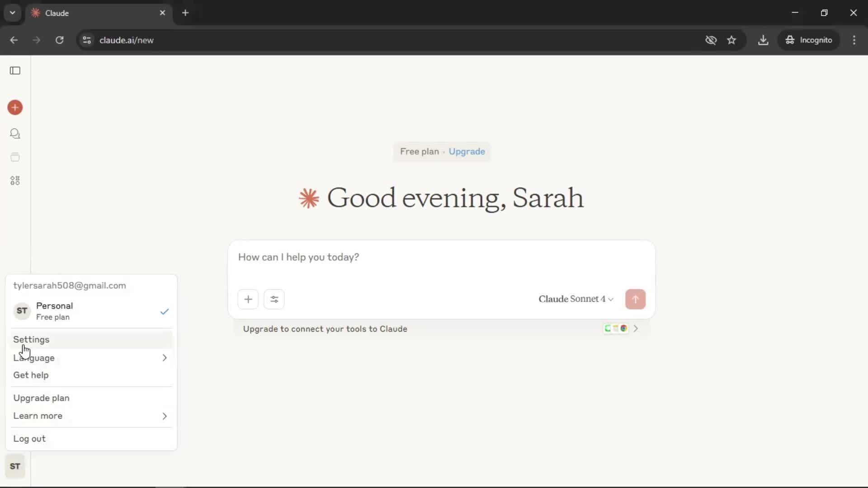Click the Upgrade link beside Free plan
868x488 pixels.
click(x=467, y=152)
